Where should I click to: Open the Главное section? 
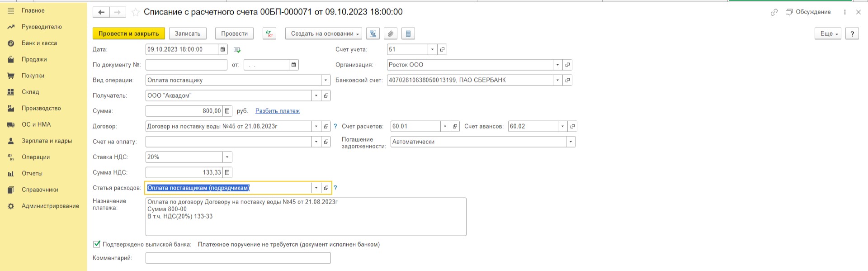click(x=33, y=10)
